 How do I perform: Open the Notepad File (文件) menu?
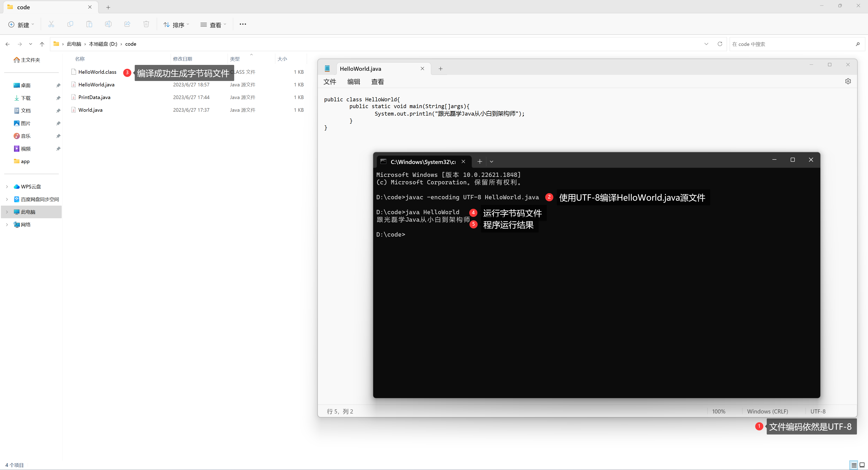pos(330,82)
